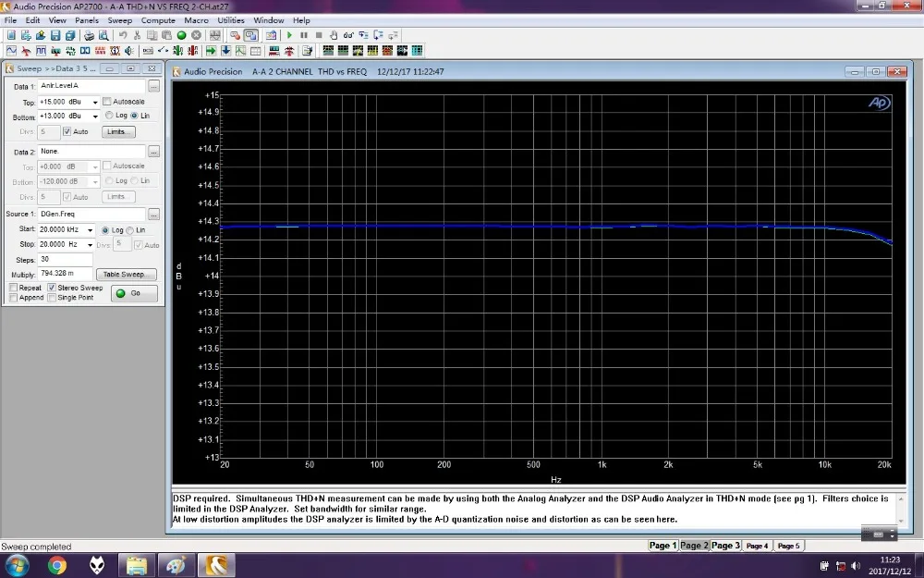Click the pause sweep icon in toolbar
Image resolution: width=924 pixels, height=578 pixels.
point(304,35)
